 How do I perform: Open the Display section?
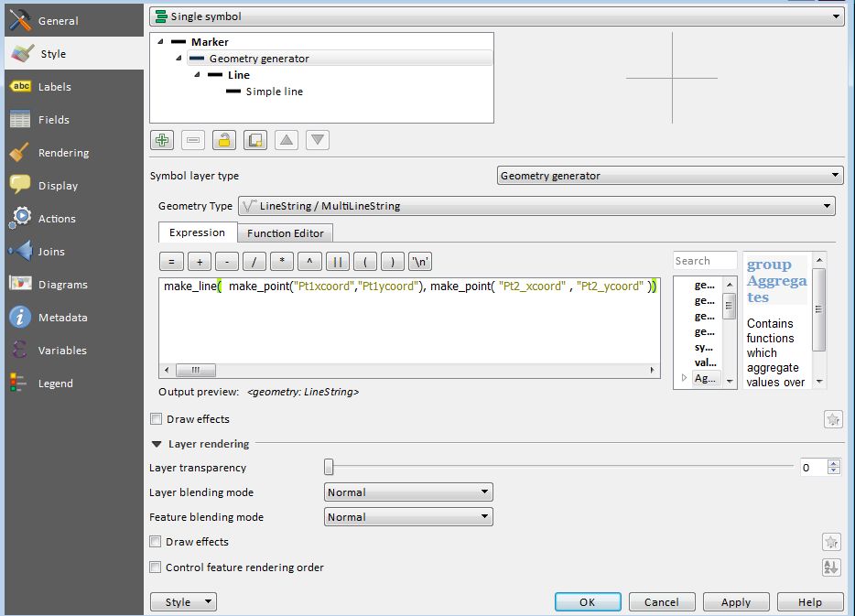click(74, 185)
